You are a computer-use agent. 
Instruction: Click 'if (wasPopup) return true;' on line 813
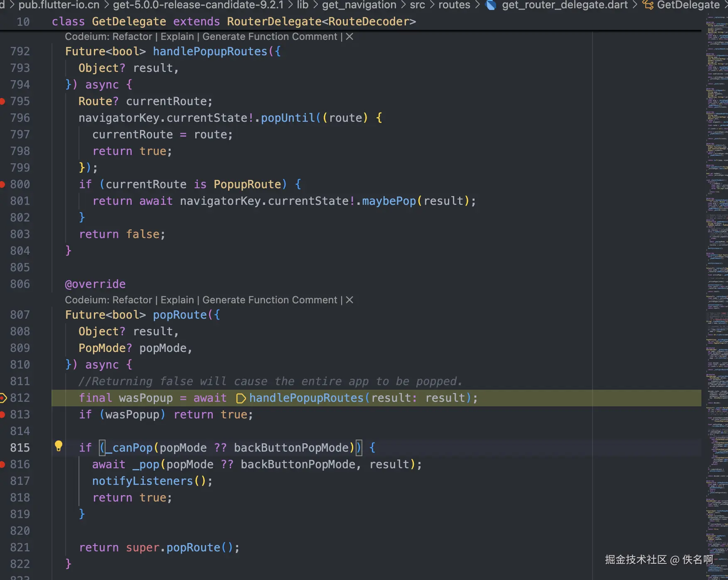166,415
